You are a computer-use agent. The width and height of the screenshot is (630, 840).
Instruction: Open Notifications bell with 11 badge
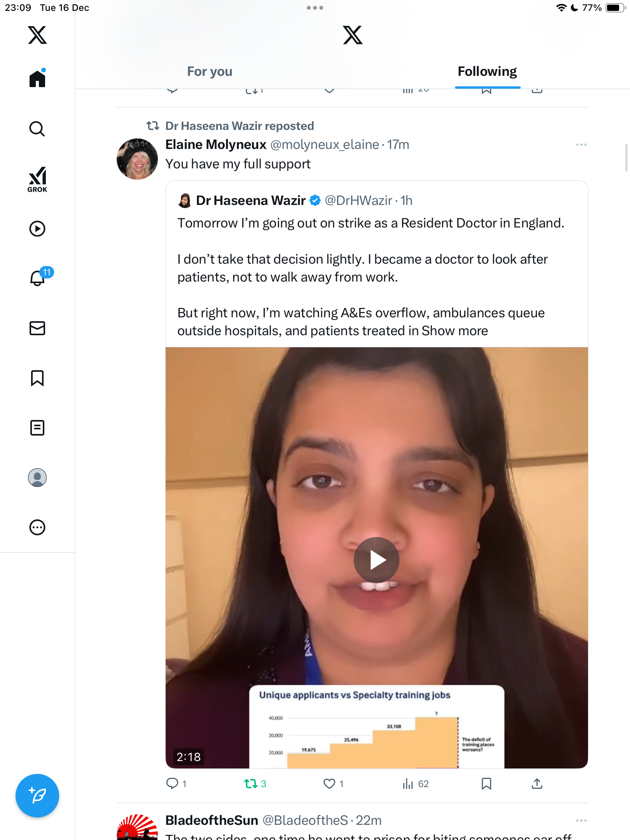[x=38, y=278]
